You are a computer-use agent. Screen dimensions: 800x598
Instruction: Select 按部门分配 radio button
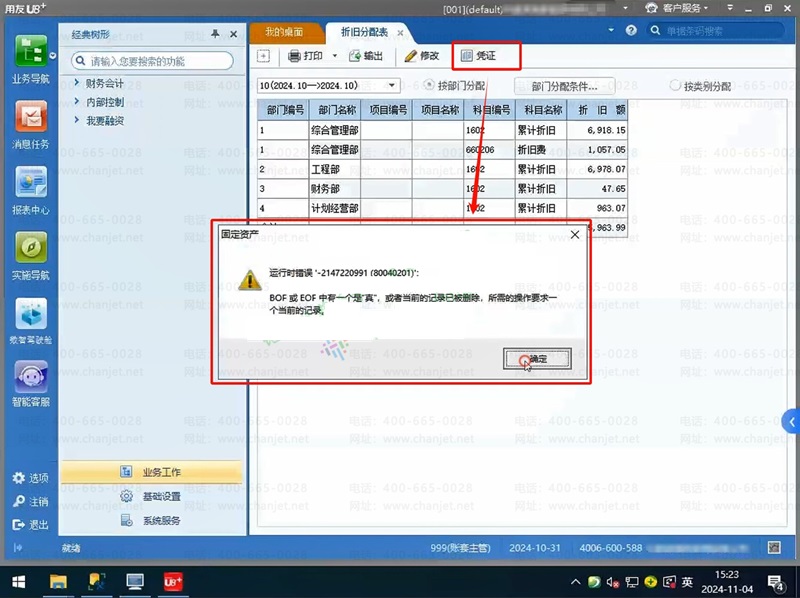[429, 85]
